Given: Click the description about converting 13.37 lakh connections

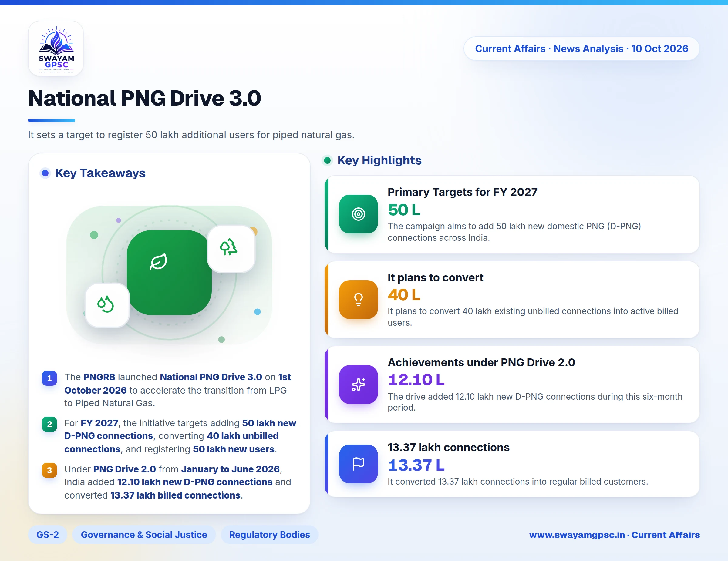Looking at the screenshot, I should click(x=518, y=482).
